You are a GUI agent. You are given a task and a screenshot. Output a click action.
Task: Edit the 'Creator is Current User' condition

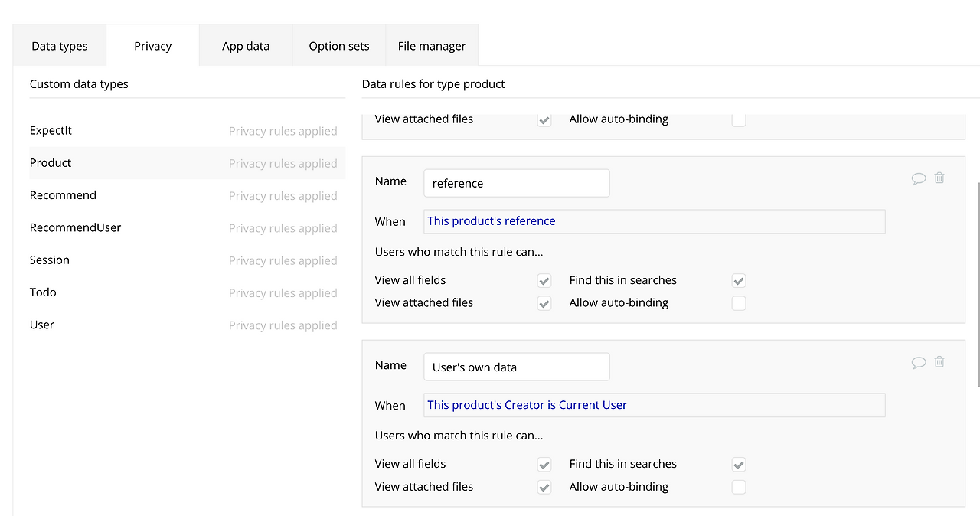(x=654, y=405)
